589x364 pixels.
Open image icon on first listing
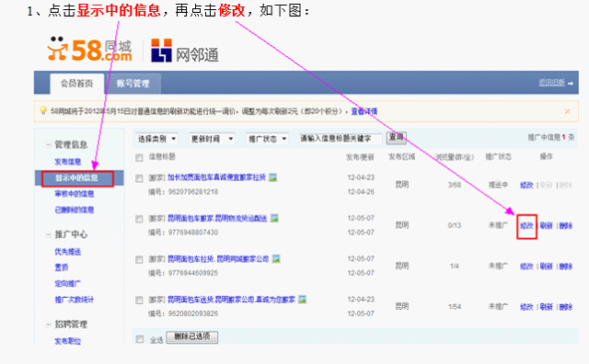tap(272, 177)
